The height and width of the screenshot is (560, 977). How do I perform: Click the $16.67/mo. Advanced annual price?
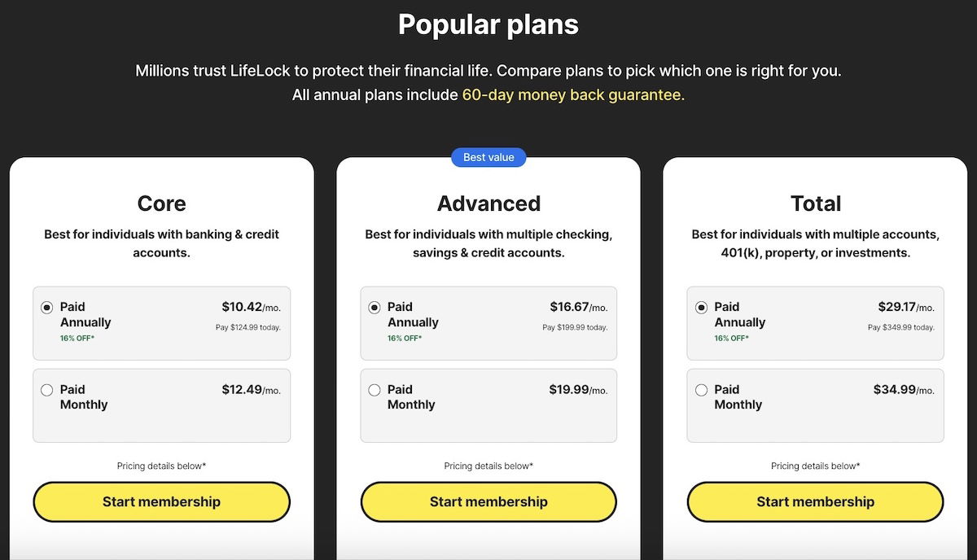coord(578,308)
